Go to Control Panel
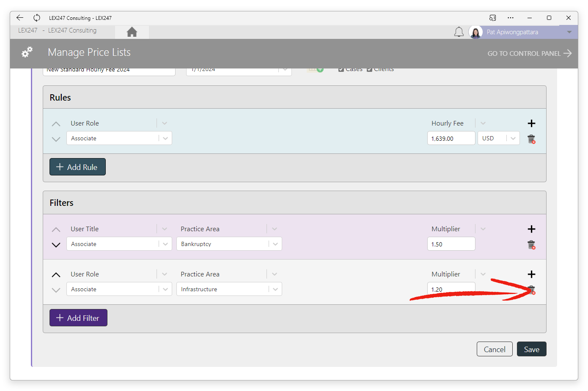Viewport: 588px width, 391px height. (530, 53)
